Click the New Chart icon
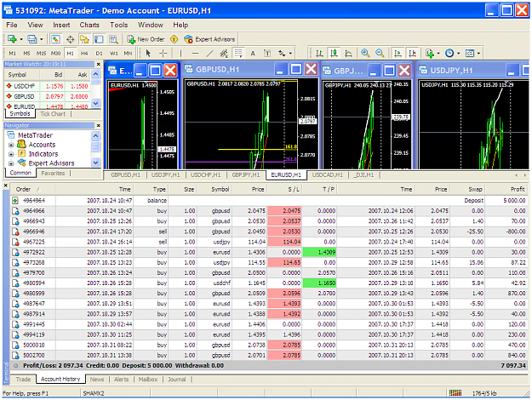This screenshot has width=532, height=400. [x=12, y=39]
